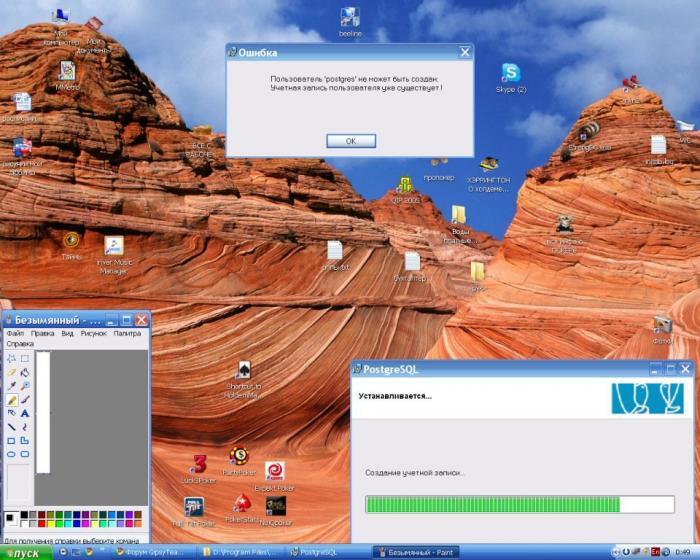Open the QIP 2005 desktop icon
The height and width of the screenshot is (560, 700).
click(x=405, y=185)
